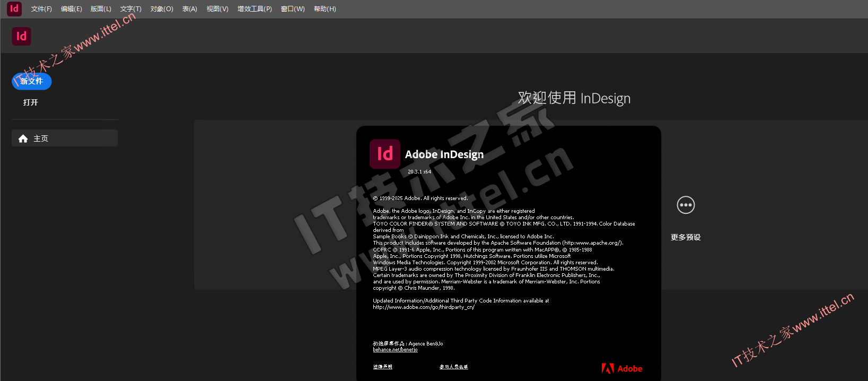Viewport: 868px width, 381px height.
Task: Open the 帮助(H) menu
Action: pyautogui.click(x=325, y=9)
